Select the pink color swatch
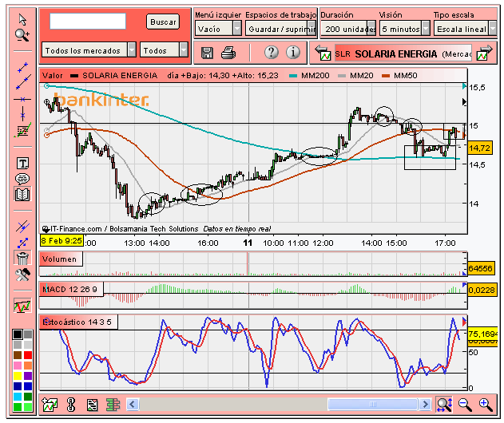 [18, 366]
